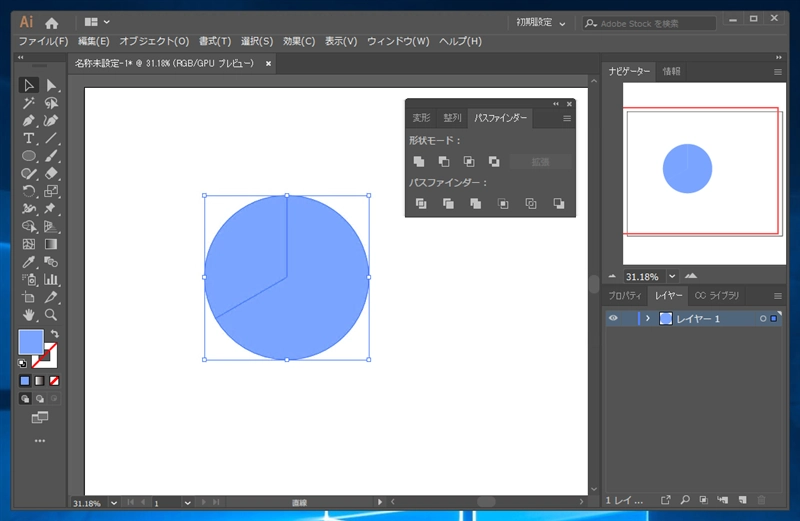Select the Eyedropper tool

tap(29, 262)
